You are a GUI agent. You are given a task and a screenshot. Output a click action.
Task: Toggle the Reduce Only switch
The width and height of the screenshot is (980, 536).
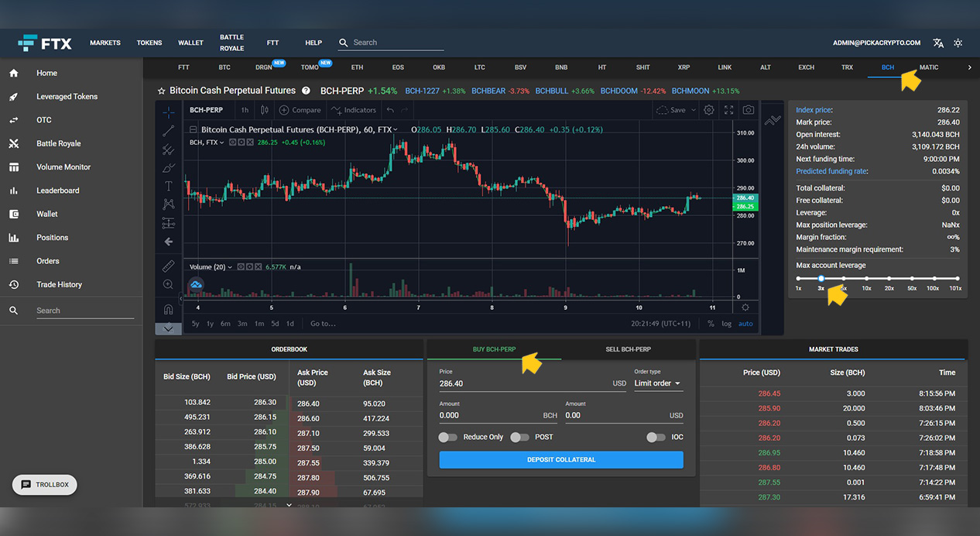tap(447, 437)
